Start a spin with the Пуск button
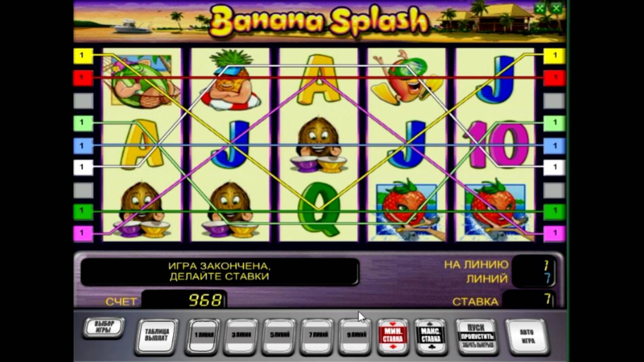 476,336
